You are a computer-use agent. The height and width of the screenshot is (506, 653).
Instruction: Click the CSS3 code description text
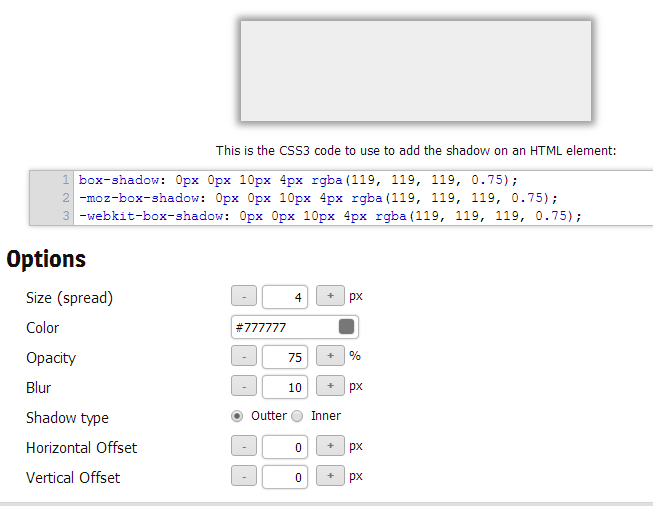pos(416,150)
